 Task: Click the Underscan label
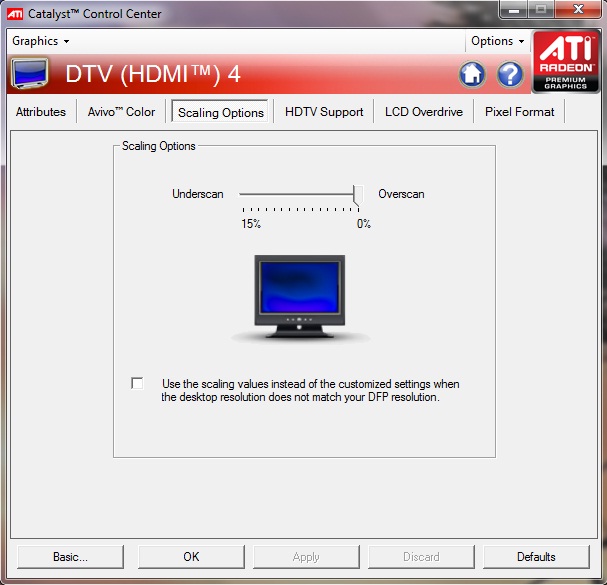point(198,194)
